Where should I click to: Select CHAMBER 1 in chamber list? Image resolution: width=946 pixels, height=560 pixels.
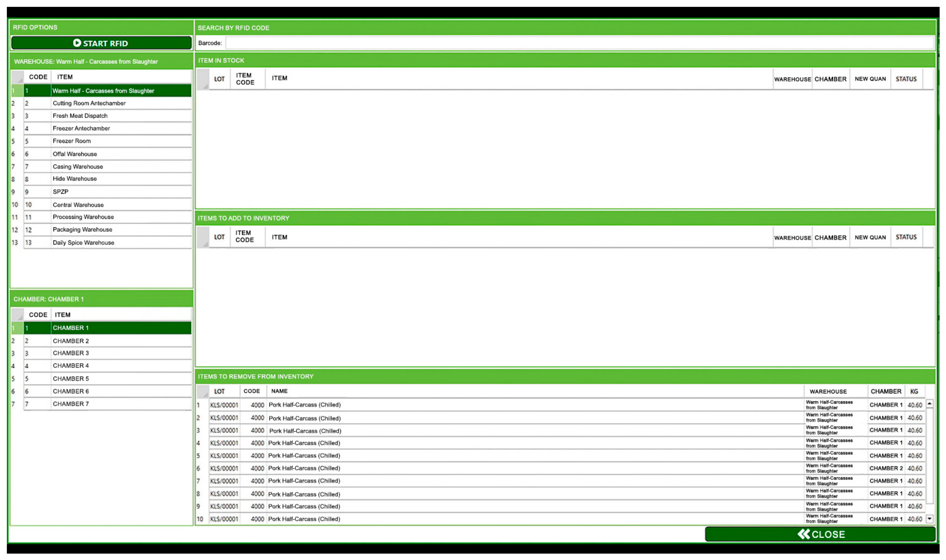(x=101, y=328)
